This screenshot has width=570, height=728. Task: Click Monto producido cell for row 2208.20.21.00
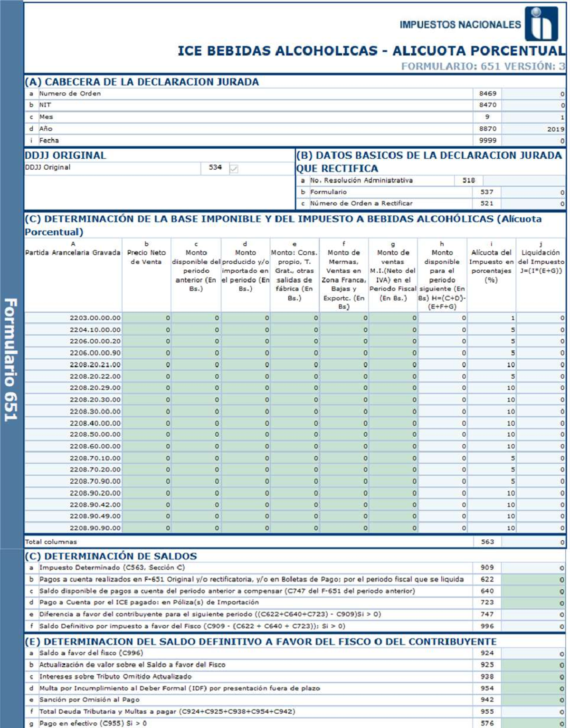[x=245, y=365]
